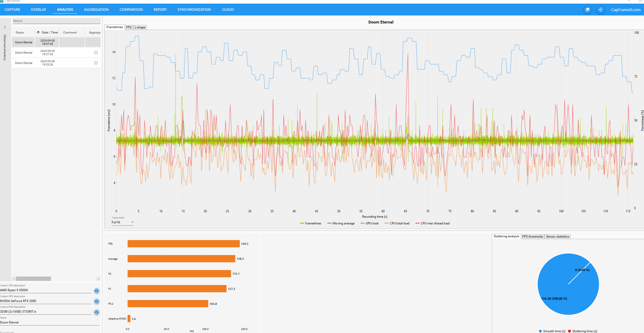Screen dimensions: 644x333
Task: Open the COMPARISON menu tab
Action: 131,10
